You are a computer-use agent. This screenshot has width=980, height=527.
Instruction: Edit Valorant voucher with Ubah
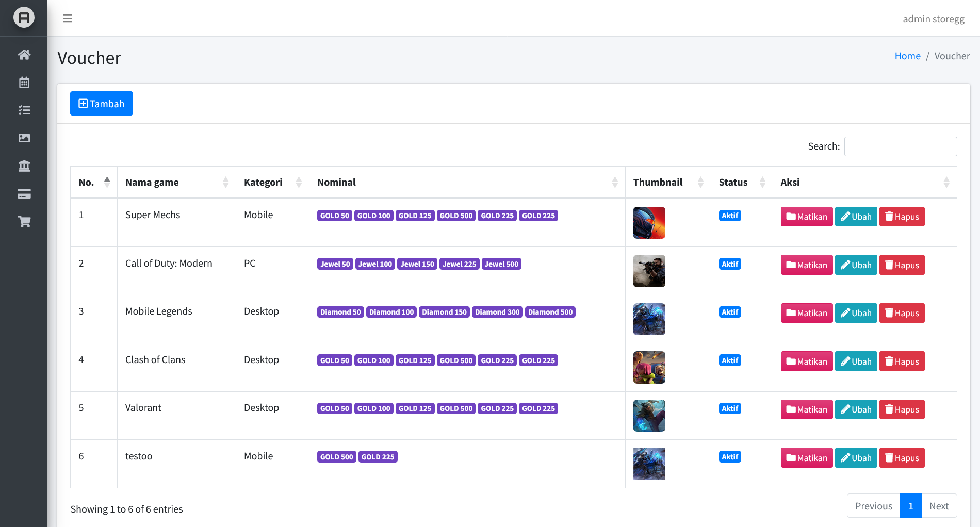tap(856, 409)
